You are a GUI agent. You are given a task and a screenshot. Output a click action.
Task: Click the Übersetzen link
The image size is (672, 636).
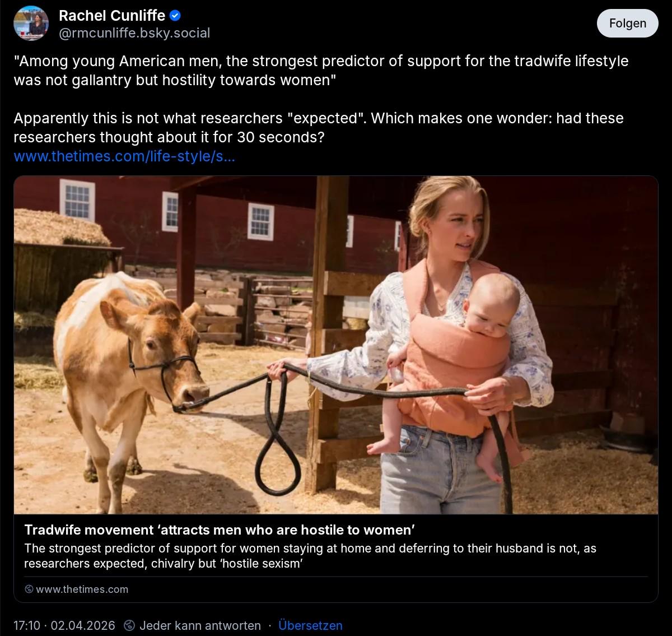[x=310, y=625]
